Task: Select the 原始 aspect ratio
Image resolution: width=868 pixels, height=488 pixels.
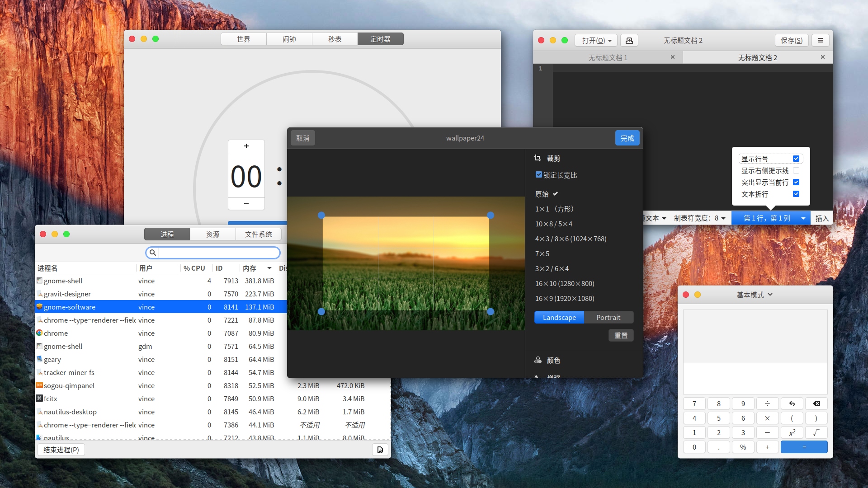Action: coord(542,194)
